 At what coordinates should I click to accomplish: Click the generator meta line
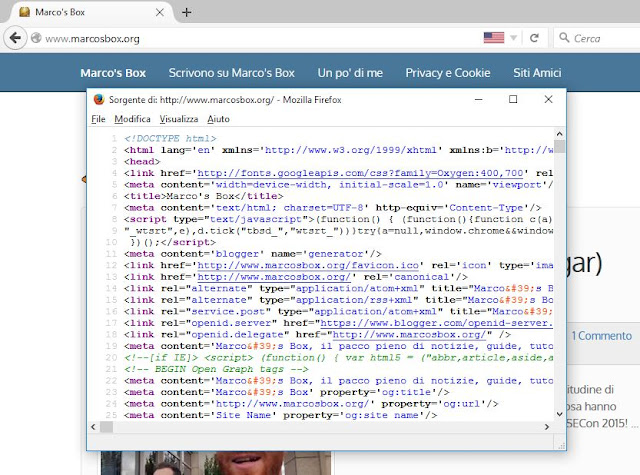[253, 254]
